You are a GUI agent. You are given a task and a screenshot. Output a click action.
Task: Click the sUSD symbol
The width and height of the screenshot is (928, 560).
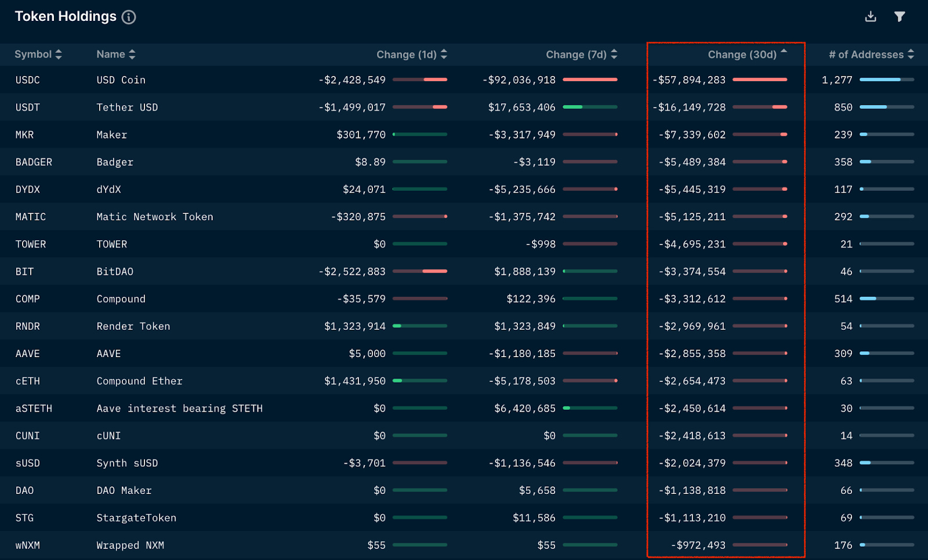pyautogui.click(x=28, y=463)
